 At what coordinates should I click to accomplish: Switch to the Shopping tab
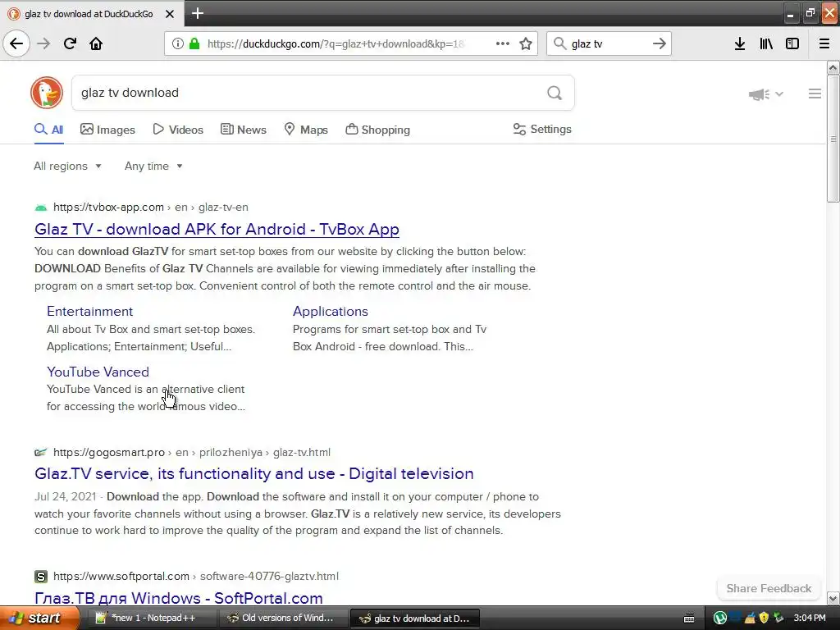[x=377, y=130]
